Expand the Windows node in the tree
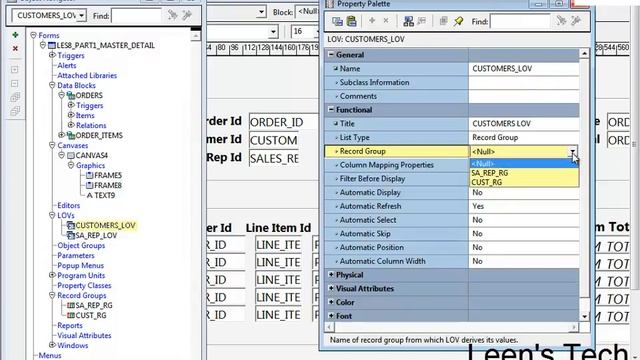 click(52, 345)
